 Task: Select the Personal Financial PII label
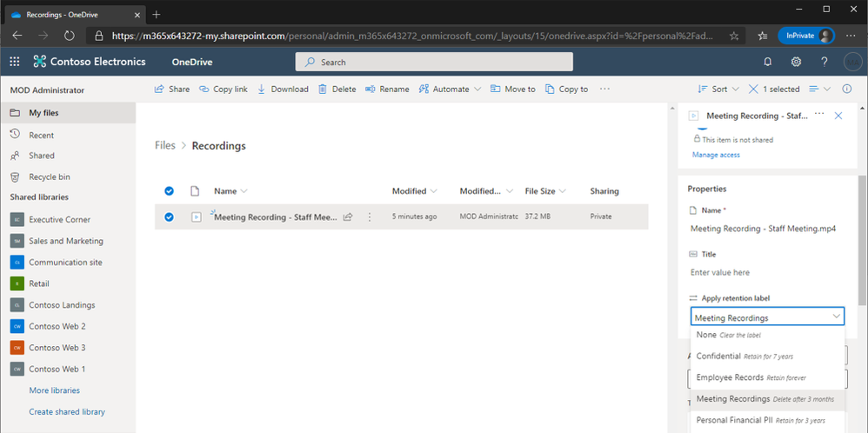[x=767, y=420]
